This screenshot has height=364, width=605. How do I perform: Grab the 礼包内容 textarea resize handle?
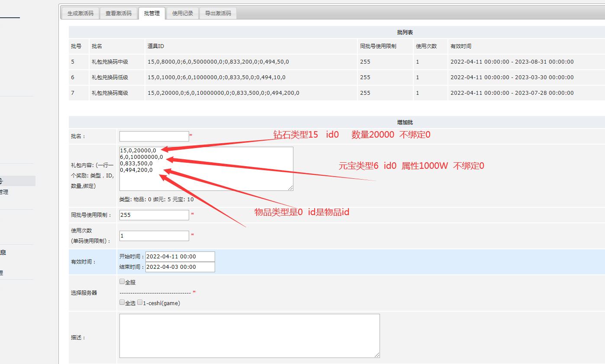[x=291, y=188]
